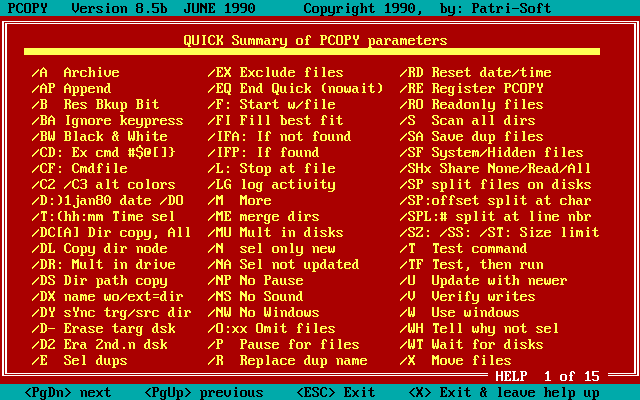Select the /T Test command entry
Screen dimensions: 640x400
pos(464,248)
